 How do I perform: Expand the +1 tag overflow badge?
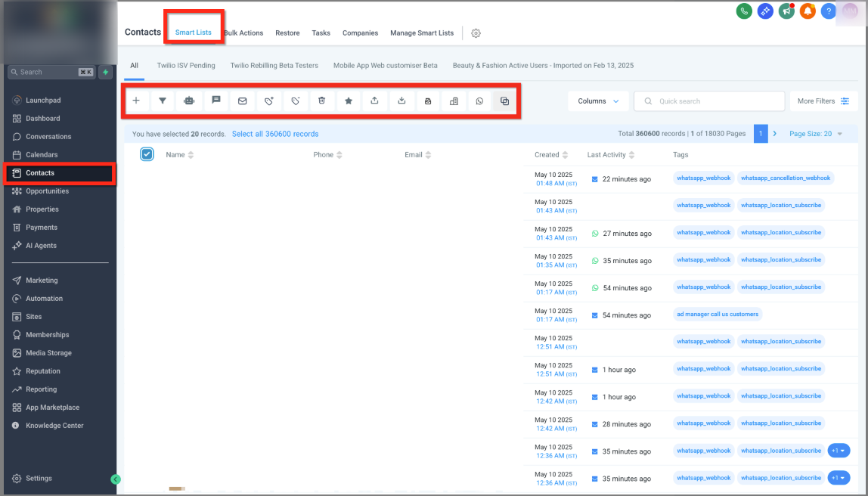tap(839, 450)
